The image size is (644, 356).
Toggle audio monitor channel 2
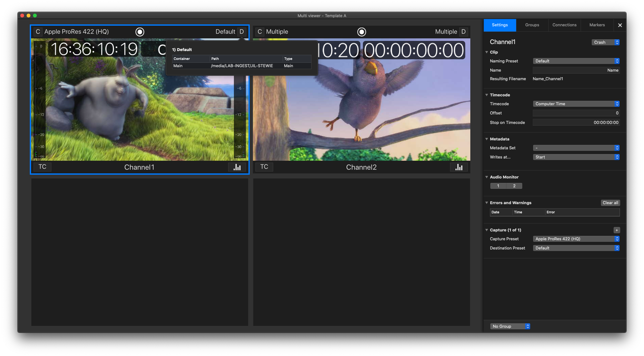514,186
